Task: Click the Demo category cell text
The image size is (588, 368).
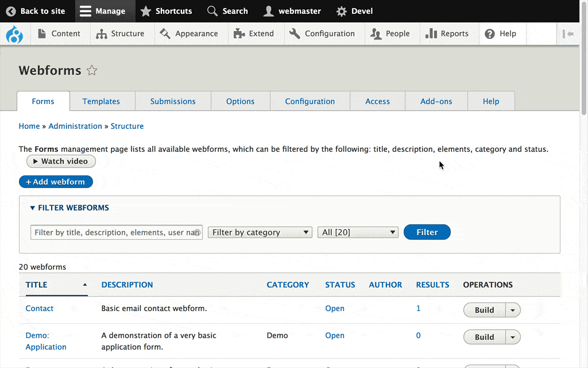Action: click(277, 335)
